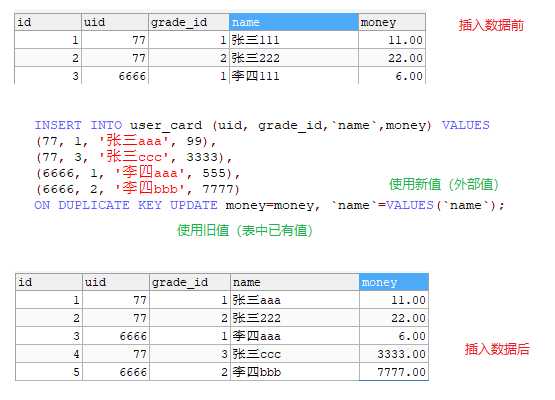The height and width of the screenshot is (400, 555).
Task: Select 6.00 in the after-insert table
Action: [394, 336]
